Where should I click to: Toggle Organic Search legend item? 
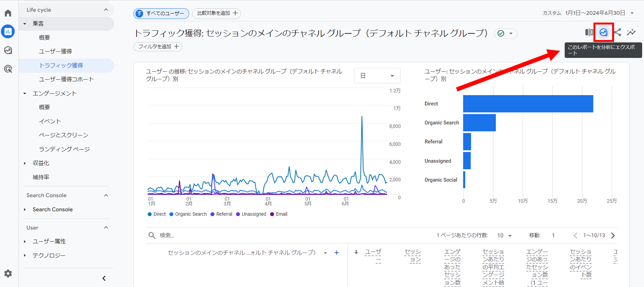tap(188, 214)
